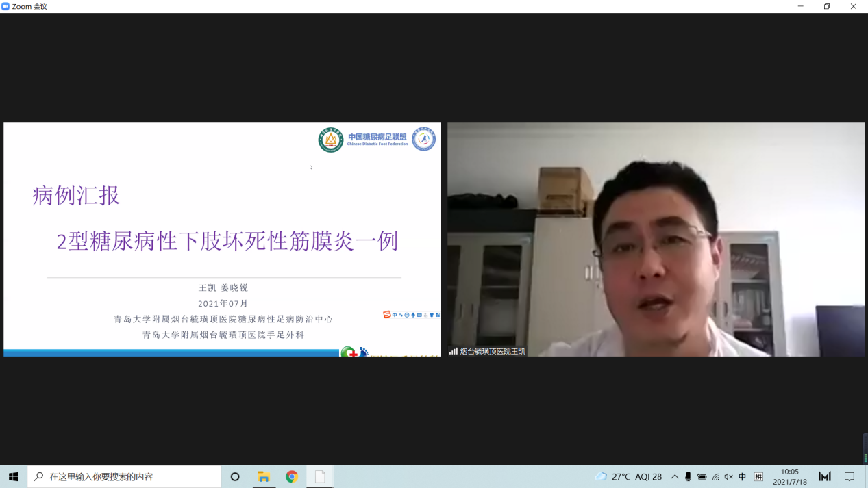Click the M app icon in tray
Image resolution: width=868 pixels, height=488 pixels.
click(x=825, y=476)
